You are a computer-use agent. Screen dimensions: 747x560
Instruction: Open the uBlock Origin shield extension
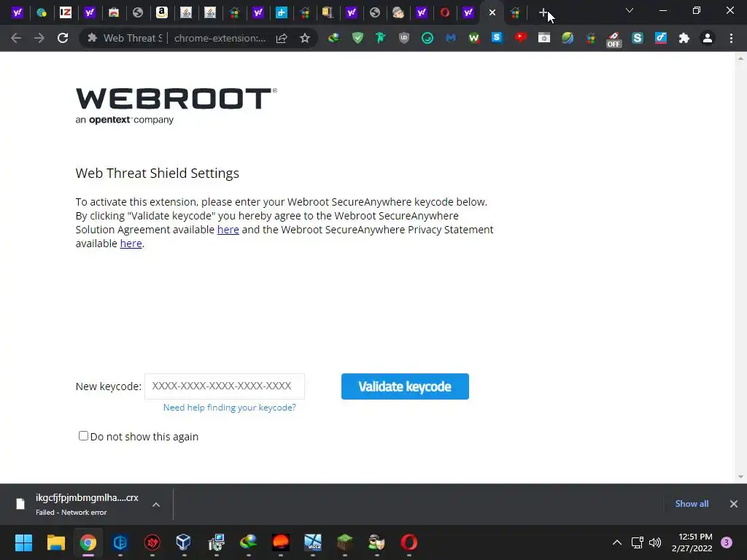(404, 38)
